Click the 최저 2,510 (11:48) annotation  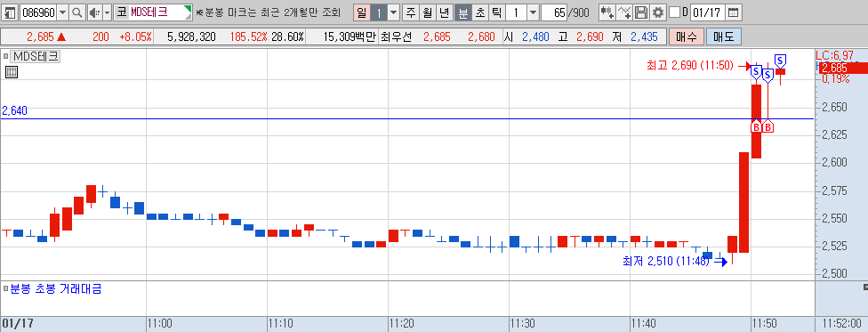pos(666,261)
